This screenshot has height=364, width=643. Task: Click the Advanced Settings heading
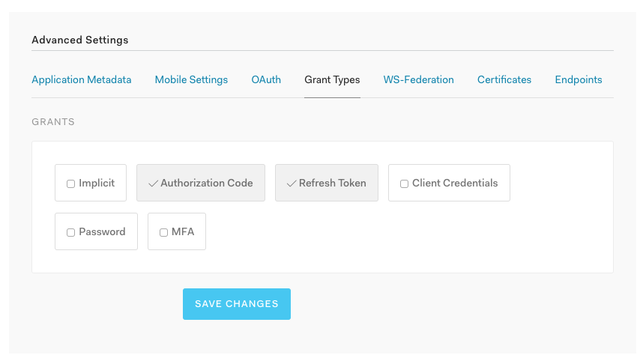(80, 40)
